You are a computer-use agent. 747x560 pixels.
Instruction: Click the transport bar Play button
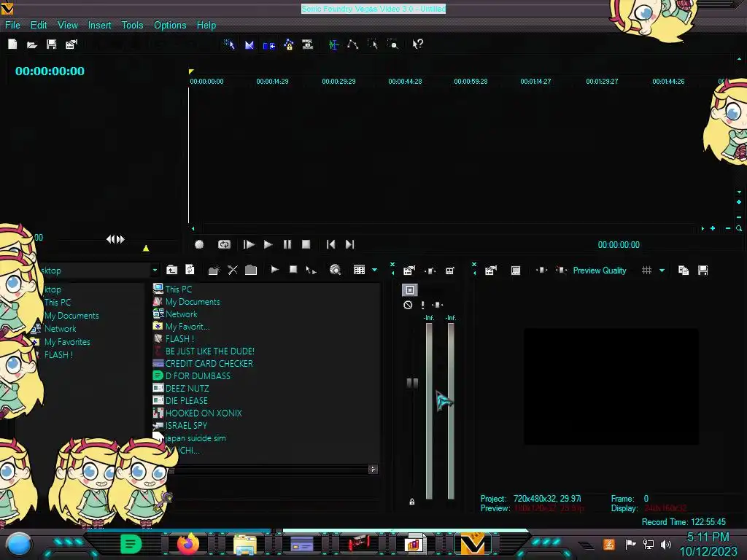268,244
